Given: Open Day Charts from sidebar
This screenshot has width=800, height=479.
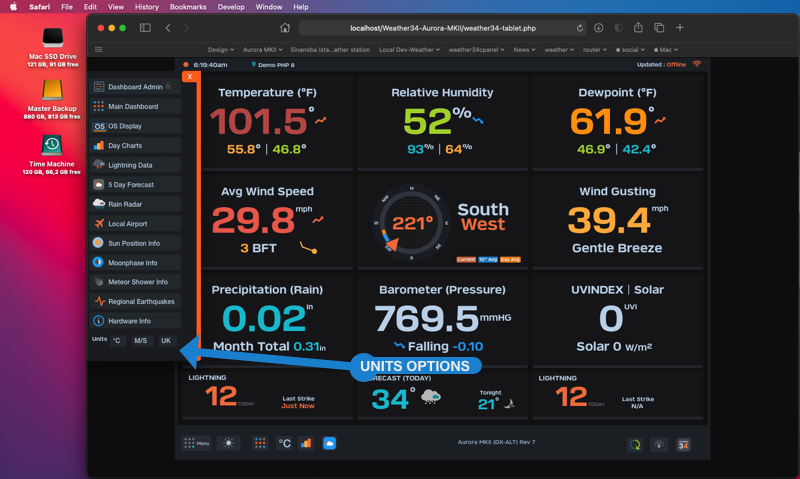Looking at the screenshot, I should [135, 145].
